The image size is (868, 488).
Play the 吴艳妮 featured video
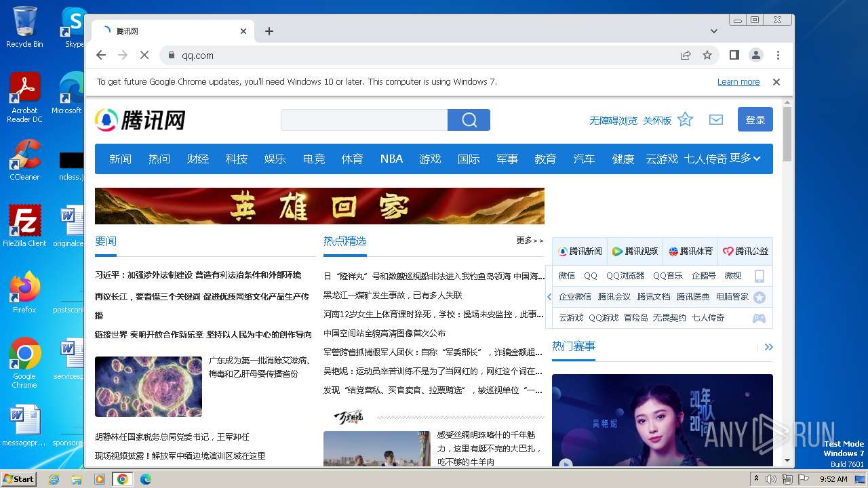(566, 464)
